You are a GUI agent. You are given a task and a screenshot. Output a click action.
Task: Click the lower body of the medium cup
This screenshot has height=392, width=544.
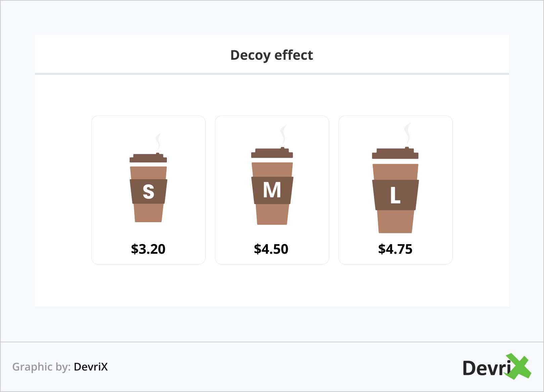272,214
